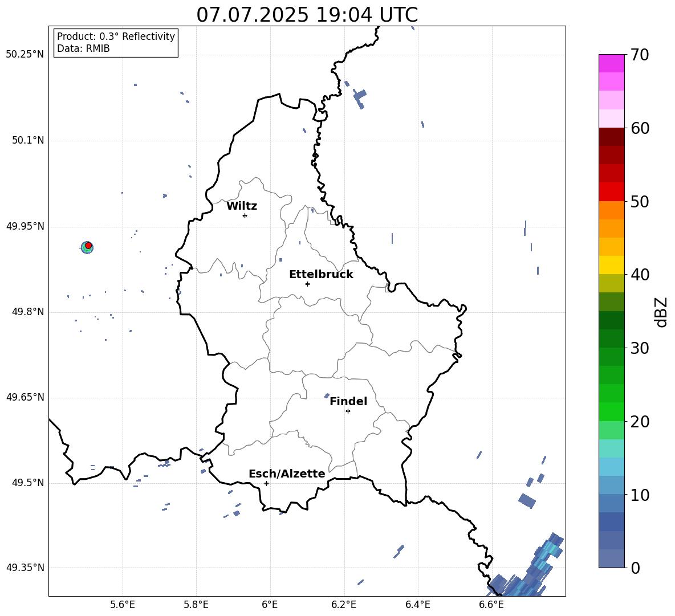Select the Ettelbruck station label
The height and width of the screenshot is (616, 675).
point(321,275)
